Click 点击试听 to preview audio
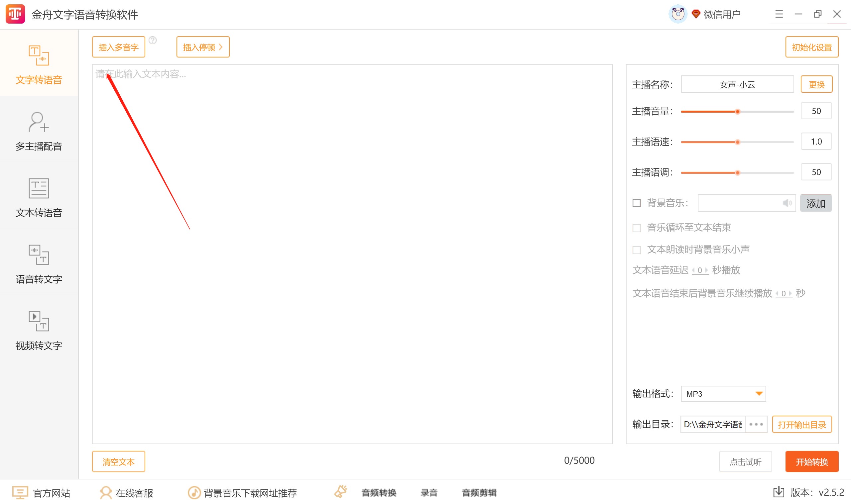 (745, 461)
